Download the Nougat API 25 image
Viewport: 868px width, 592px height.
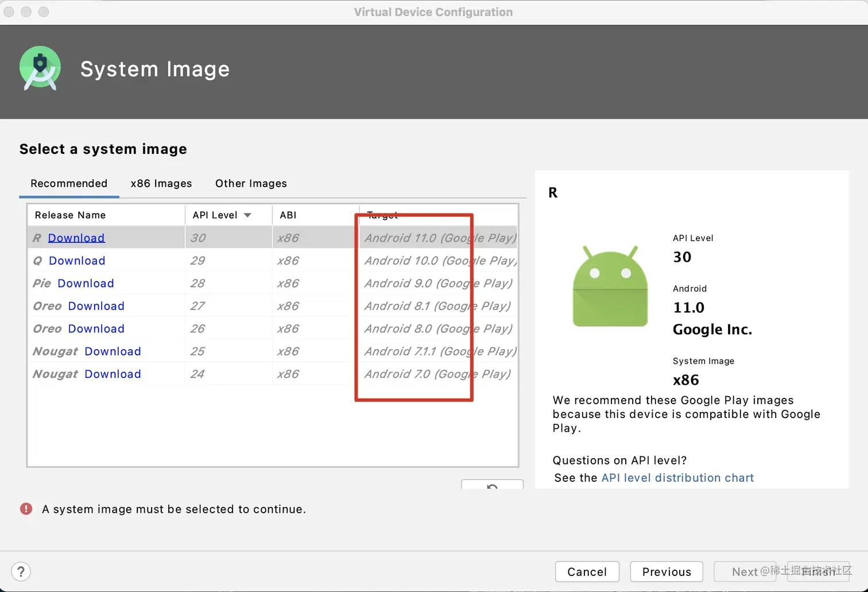click(x=113, y=351)
